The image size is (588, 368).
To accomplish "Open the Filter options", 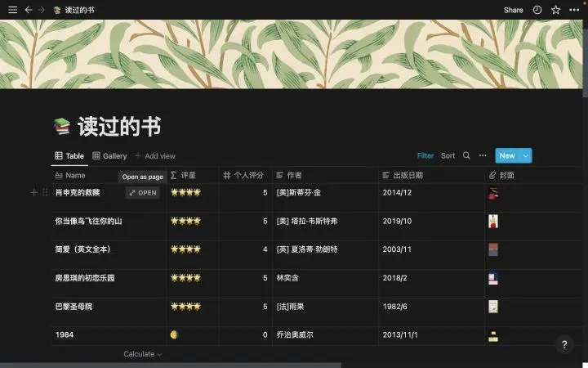I will click(x=425, y=155).
